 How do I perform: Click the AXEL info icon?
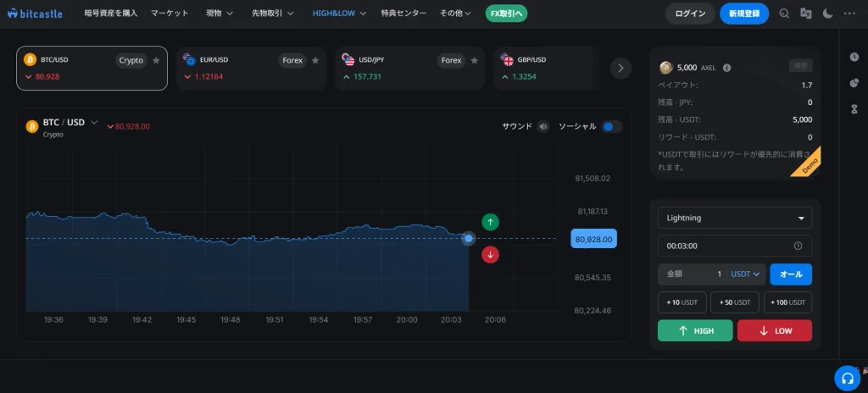(x=726, y=68)
